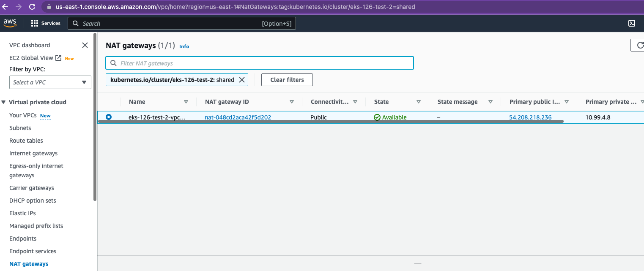
Task: Select the NAT gateway row radio button
Action: click(109, 117)
